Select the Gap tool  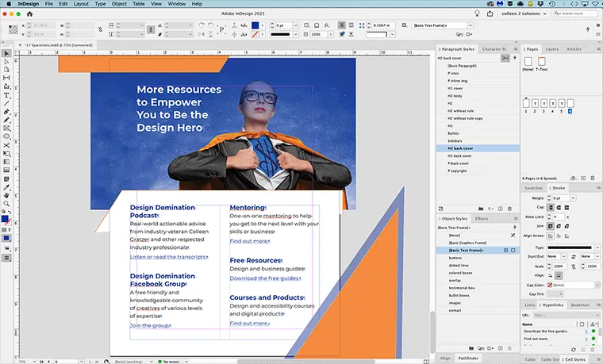click(x=6, y=78)
